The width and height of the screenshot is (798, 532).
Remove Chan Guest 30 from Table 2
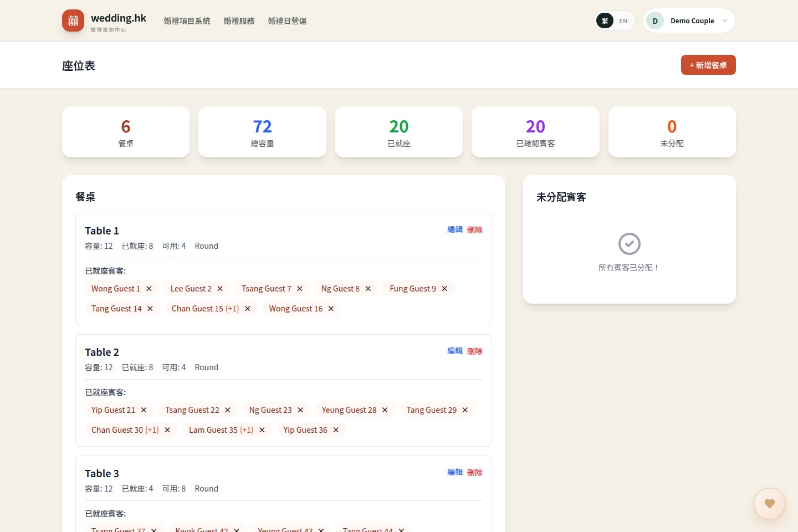click(167, 430)
